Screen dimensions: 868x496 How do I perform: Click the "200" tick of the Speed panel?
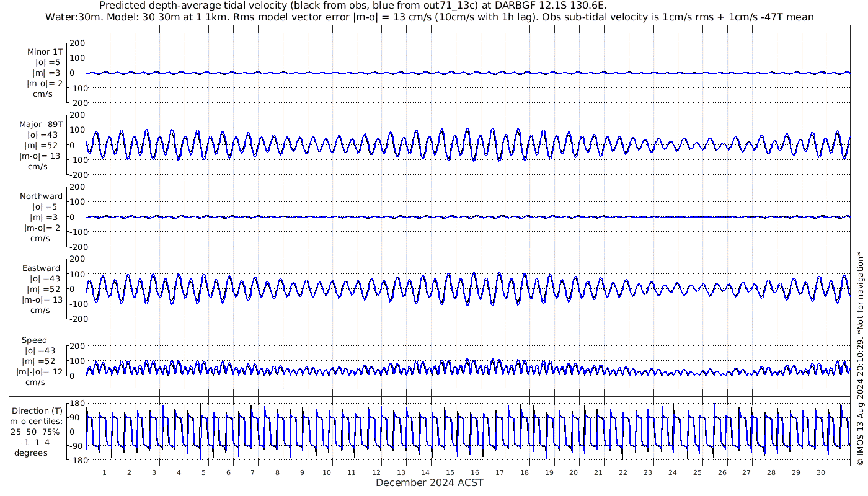tap(77, 346)
